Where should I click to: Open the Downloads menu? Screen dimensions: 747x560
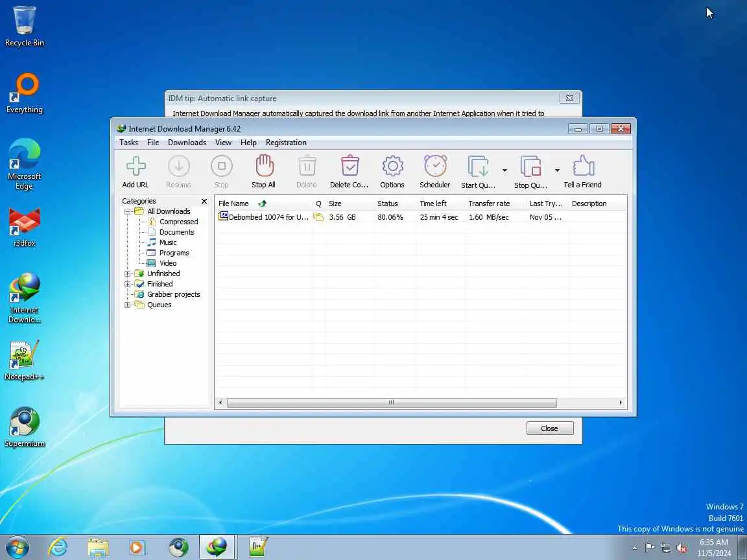pos(187,143)
